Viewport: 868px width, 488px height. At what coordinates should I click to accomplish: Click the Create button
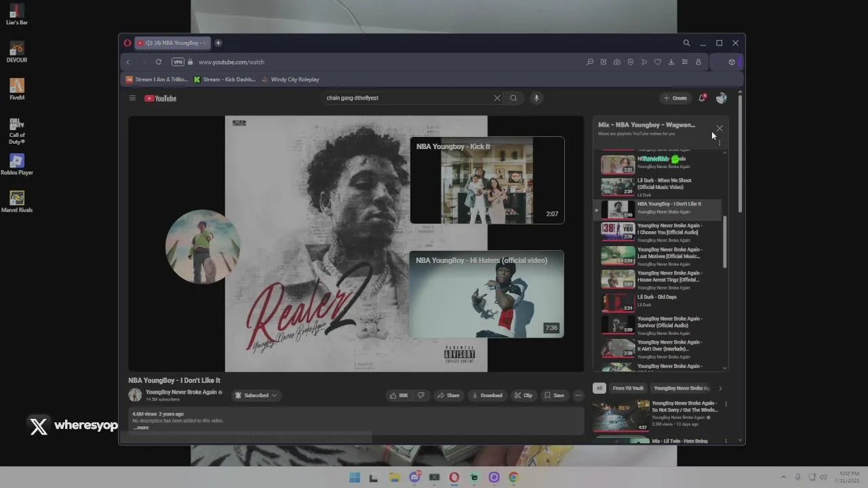[675, 98]
